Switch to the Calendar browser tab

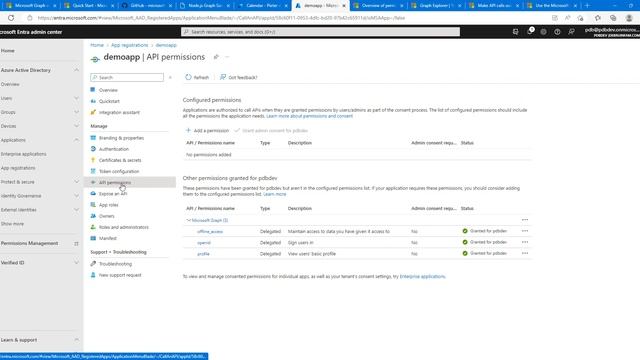pos(263,6)
